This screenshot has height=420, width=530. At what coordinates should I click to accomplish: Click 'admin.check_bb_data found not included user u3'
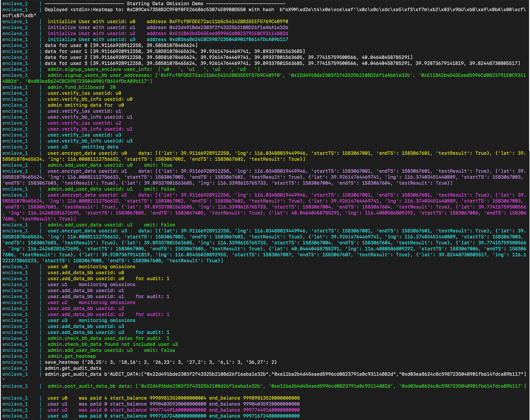pos(113,344)
